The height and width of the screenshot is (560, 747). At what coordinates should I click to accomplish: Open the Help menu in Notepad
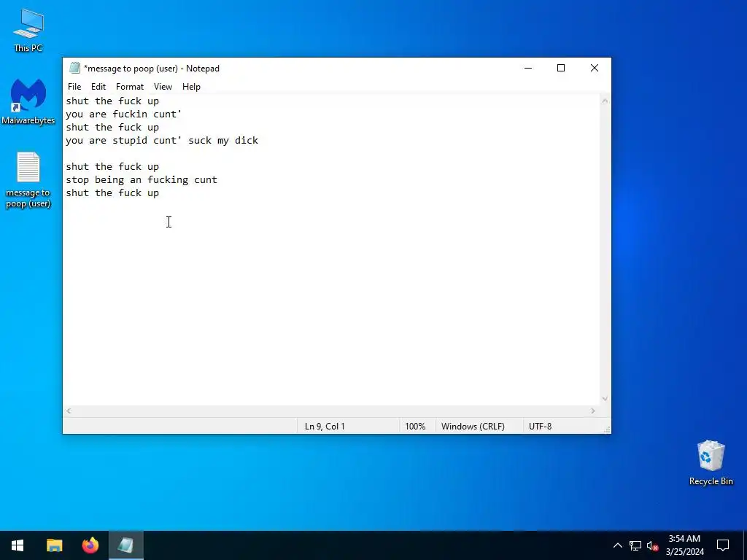point(191,87)
